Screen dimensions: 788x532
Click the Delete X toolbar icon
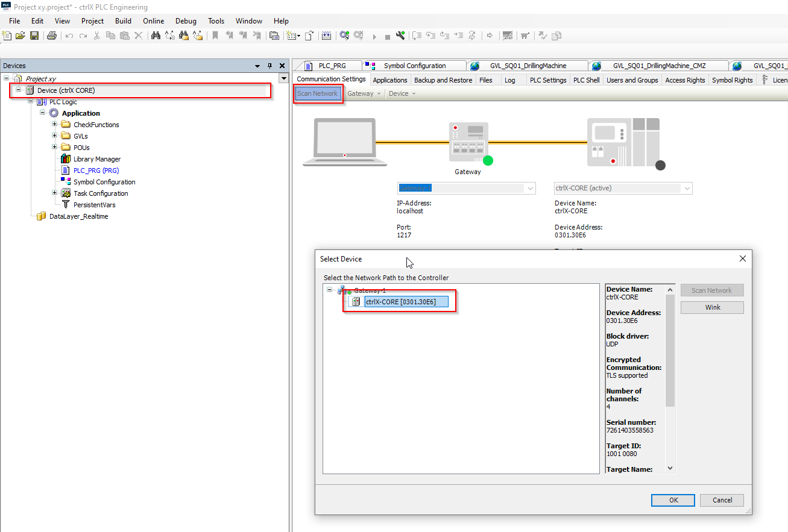tap(138, 36)
